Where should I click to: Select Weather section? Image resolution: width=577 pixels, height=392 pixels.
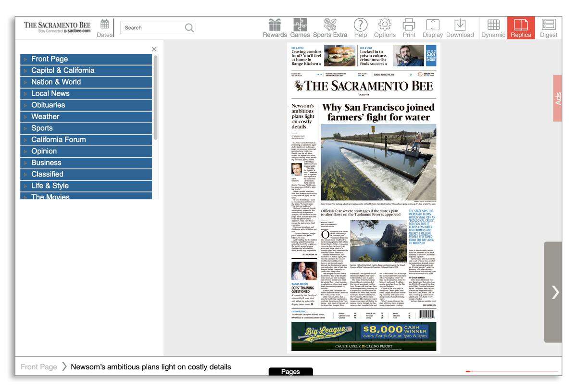tap(86, 116)
